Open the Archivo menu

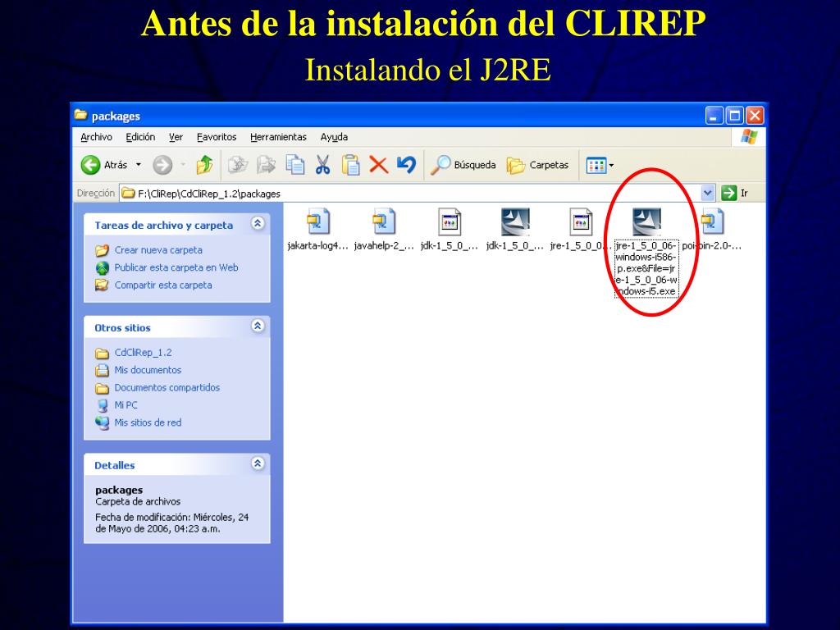point(97,137)
